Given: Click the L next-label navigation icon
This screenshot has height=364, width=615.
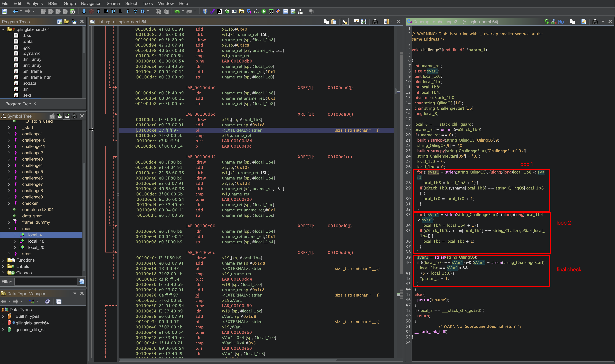Looking at the screenshot, I should click(120, 11).
